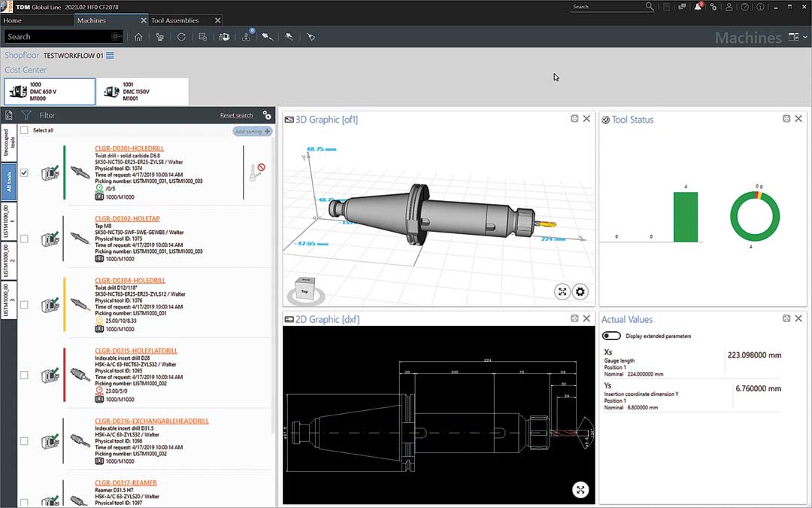Image resolution: width=812 pixels, height=508 pixels.
Task: Click the layout panels icon beside Machines
Action: coord(793,37)
